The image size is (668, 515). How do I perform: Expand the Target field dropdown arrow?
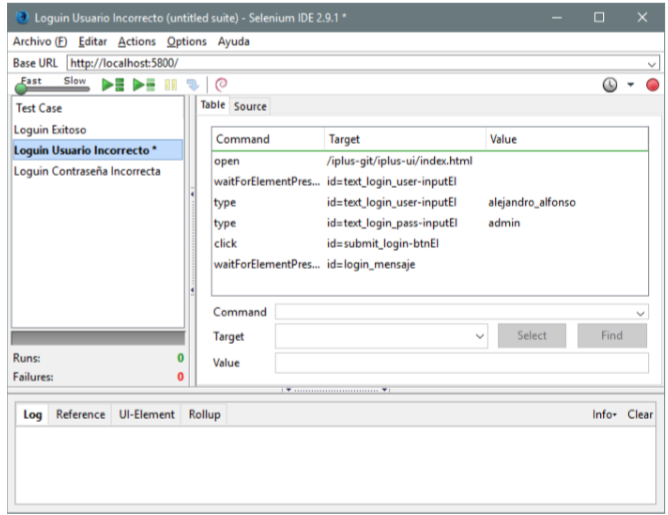(x=480, y=337)
